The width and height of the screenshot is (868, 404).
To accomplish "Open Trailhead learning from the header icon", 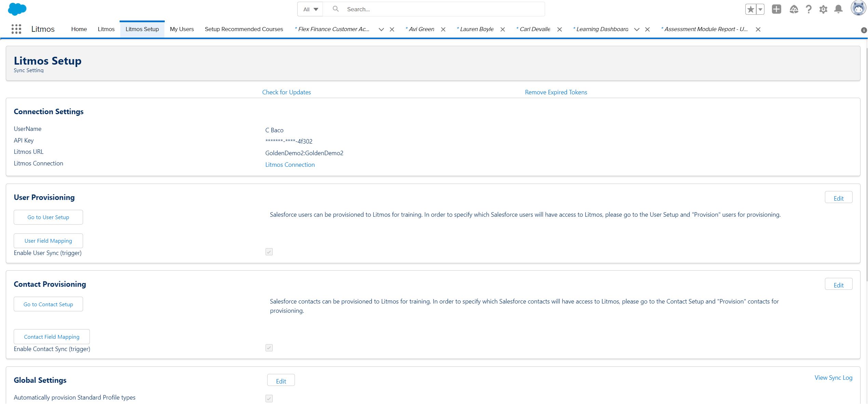I will (x=794, y=9).
